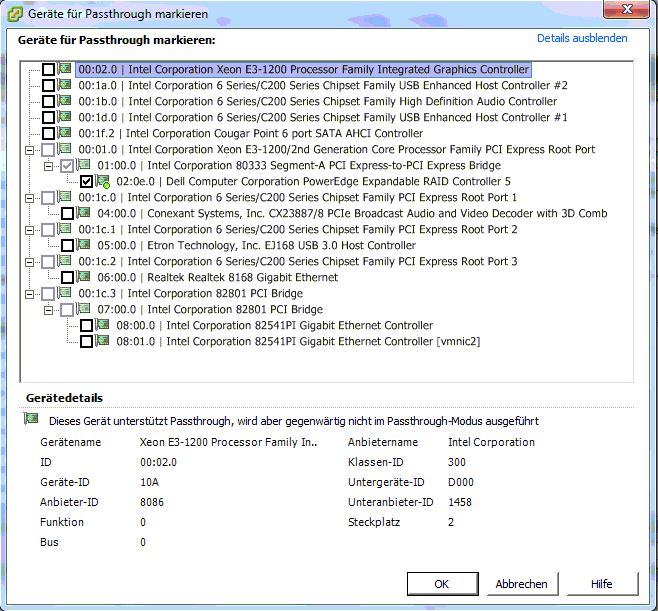Screen dimensions: 658x611
Task: Select row 02:0e.0 PowerEdge Expandable RAID Controller 5
Action: pos(313,182)
